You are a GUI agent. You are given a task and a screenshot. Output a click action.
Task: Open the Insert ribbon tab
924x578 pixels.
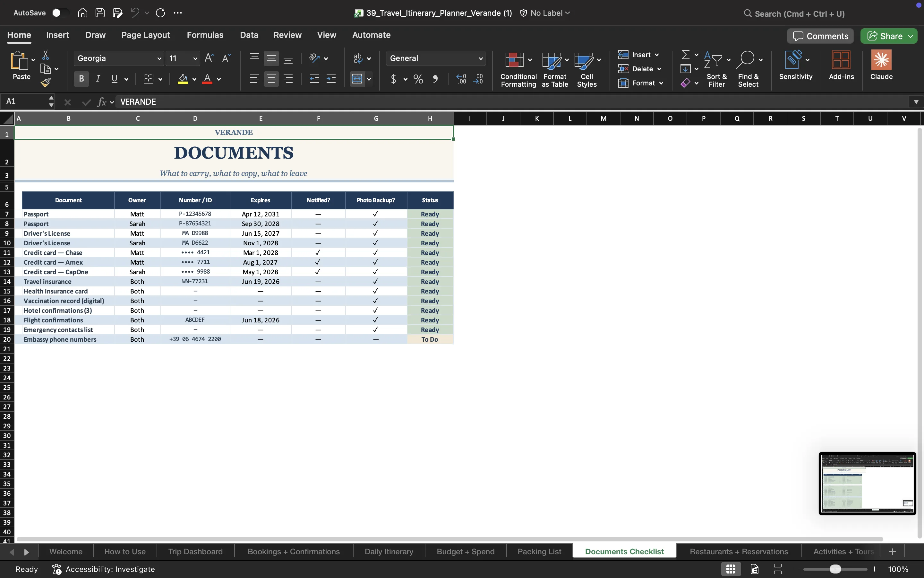[58, 35]
